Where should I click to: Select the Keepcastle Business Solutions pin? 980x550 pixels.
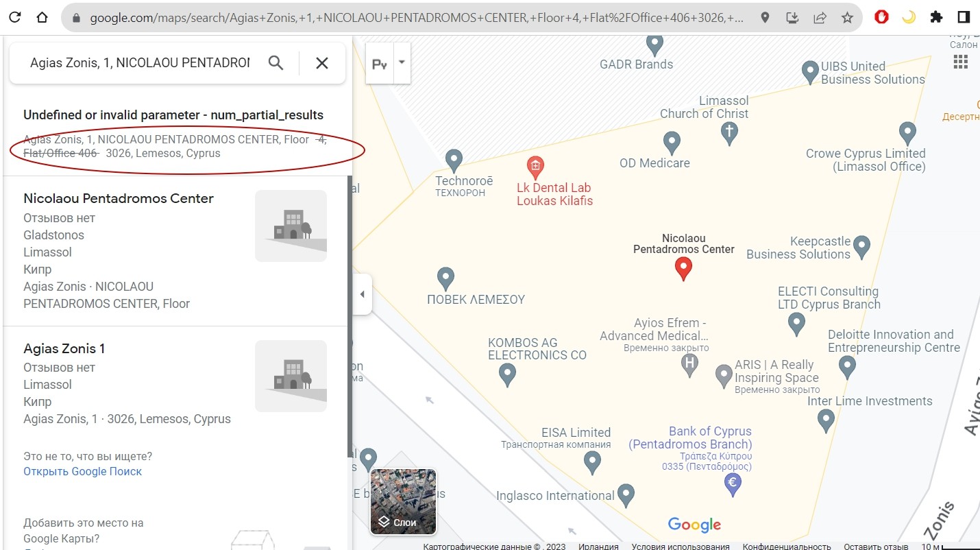pyautogui.click(x=861, y=247)
